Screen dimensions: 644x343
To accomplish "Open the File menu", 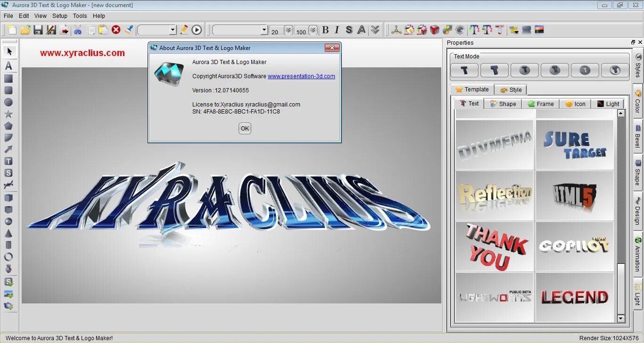I will click(x=8, y=16).
